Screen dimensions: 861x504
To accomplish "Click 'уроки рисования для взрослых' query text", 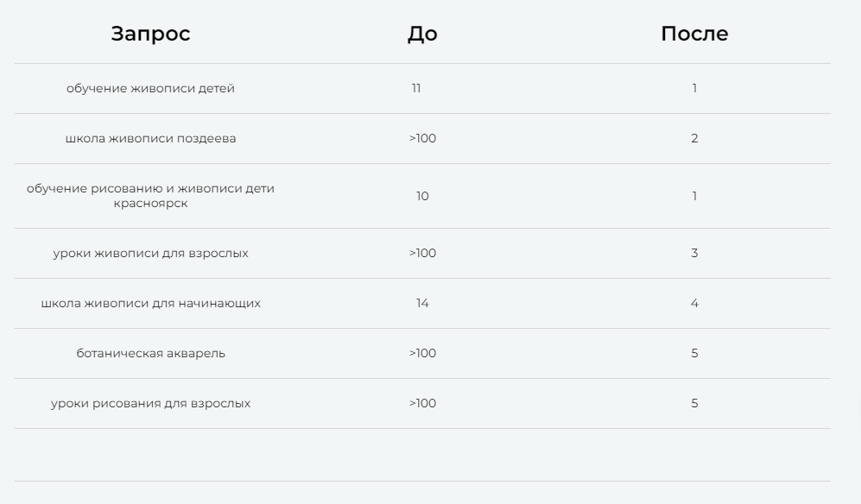I will [x=150, y=403].
